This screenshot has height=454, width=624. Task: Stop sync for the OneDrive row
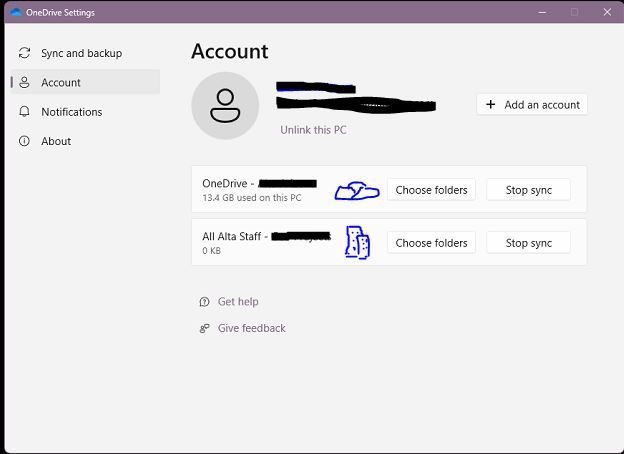pyautogui.click(x=528, y=190)
